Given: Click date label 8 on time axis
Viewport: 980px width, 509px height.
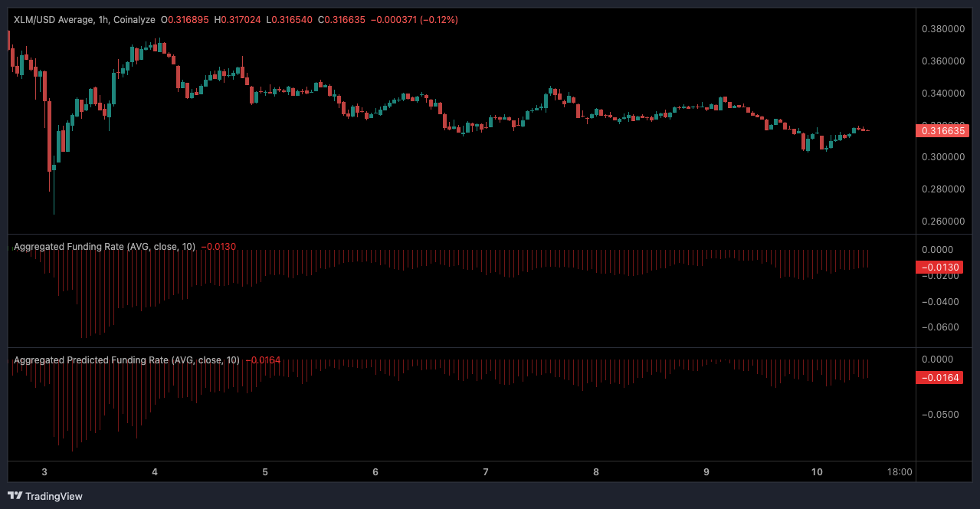Looking at the screenshot, I should [596, 472].
